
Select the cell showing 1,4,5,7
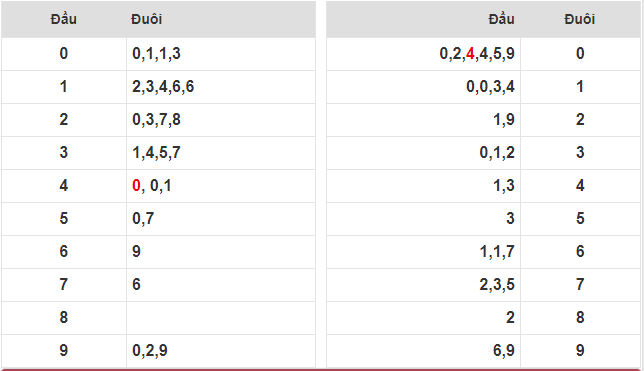pyautogui.click(x=221, y=153)
